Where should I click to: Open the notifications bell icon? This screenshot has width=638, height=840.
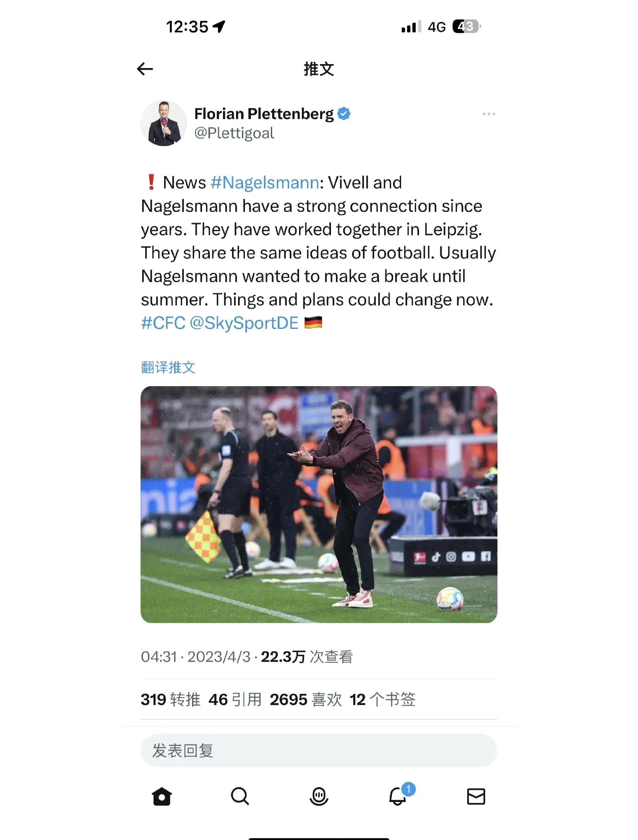pyautogui.click(x=398, y=796)
